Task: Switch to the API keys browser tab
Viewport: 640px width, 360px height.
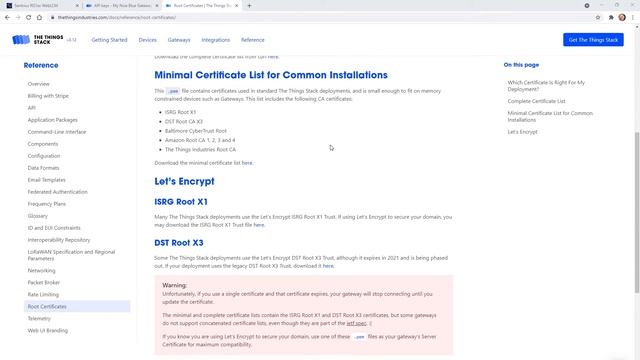Action: click(x=121, y=6)
